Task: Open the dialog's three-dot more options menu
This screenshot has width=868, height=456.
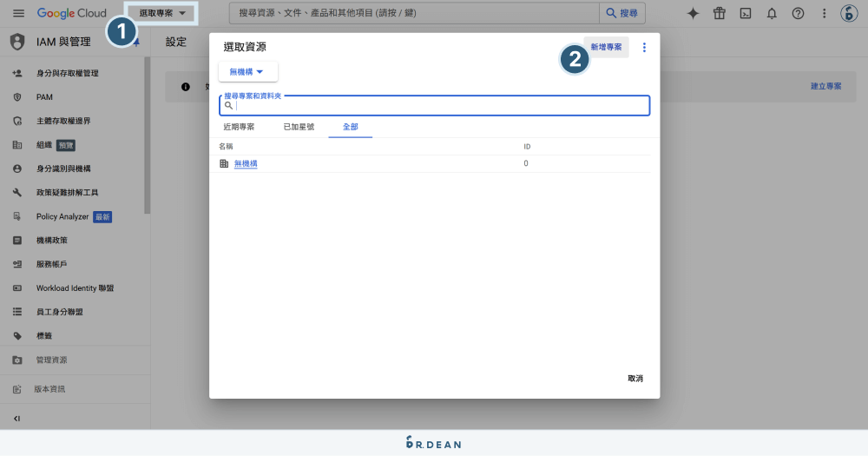Action: 644,48
